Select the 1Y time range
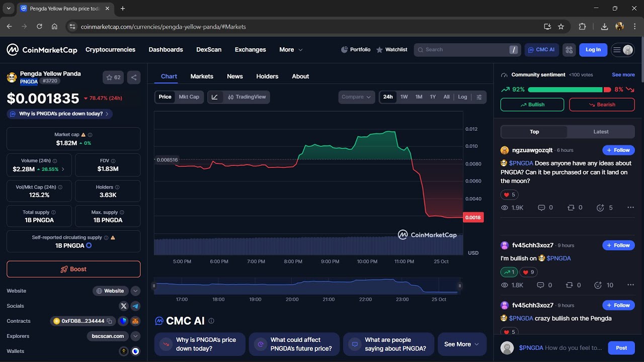The image size is (644, 362). pos(433,97)
